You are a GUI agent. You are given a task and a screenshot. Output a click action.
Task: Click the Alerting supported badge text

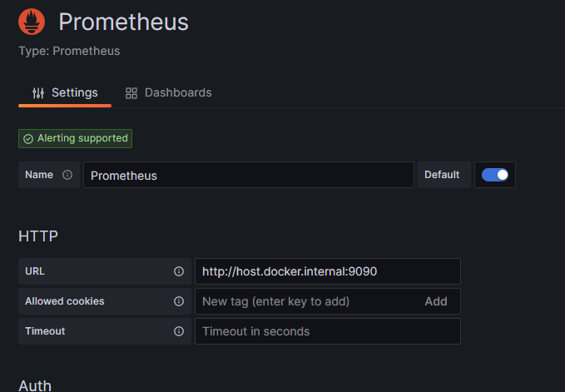pos(82,138)
